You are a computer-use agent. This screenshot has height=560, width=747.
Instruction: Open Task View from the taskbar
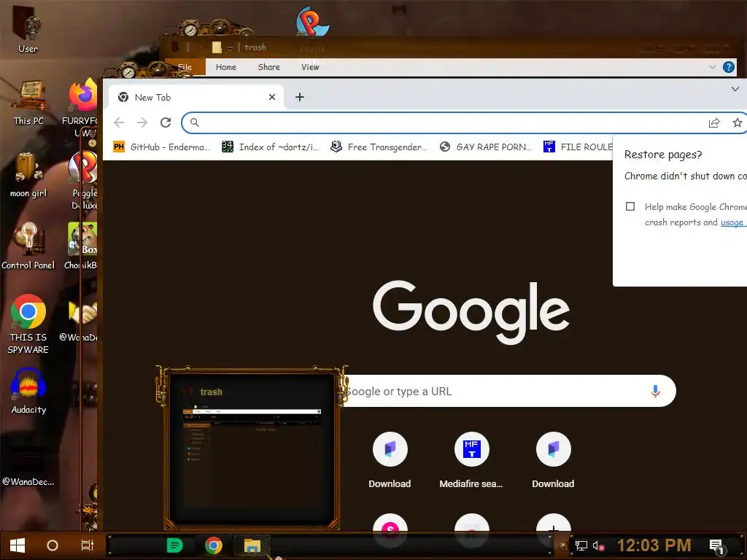[88, 545]
